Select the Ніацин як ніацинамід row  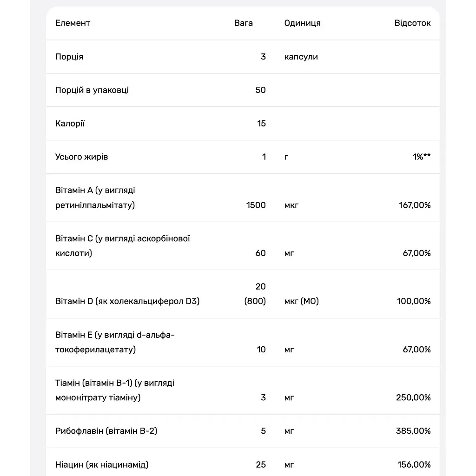pos(243,462)
